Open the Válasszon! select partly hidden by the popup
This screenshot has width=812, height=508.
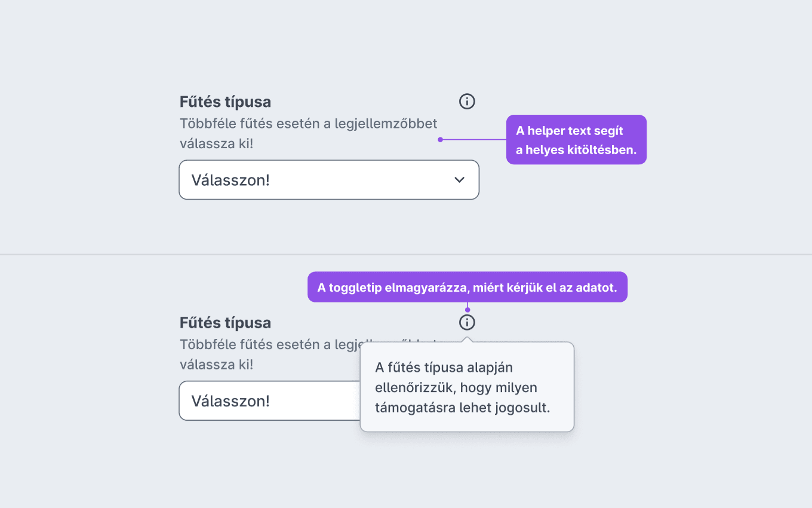(270, 401)
